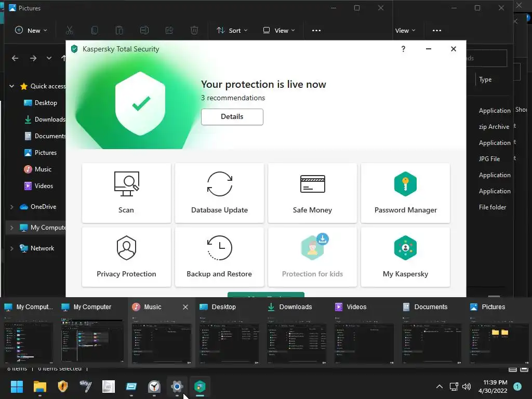Viewport: 532px width, 399px height.
Task: Click the Details button
Action: pyautogui.click(x=232, y=117)
